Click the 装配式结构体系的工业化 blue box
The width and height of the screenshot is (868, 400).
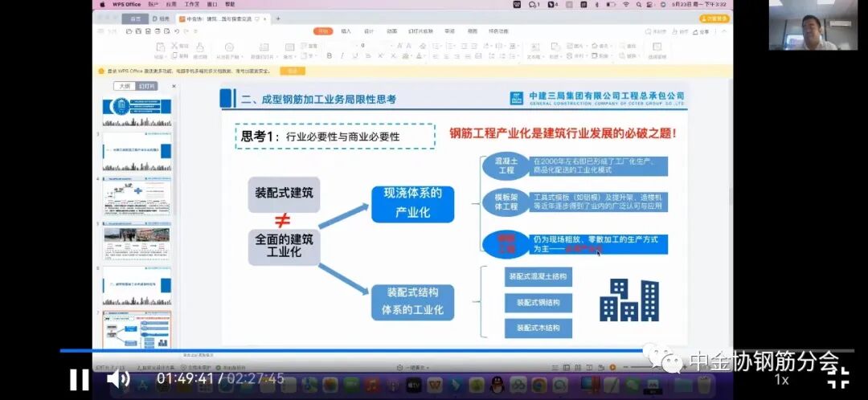(x=413, y=302)
